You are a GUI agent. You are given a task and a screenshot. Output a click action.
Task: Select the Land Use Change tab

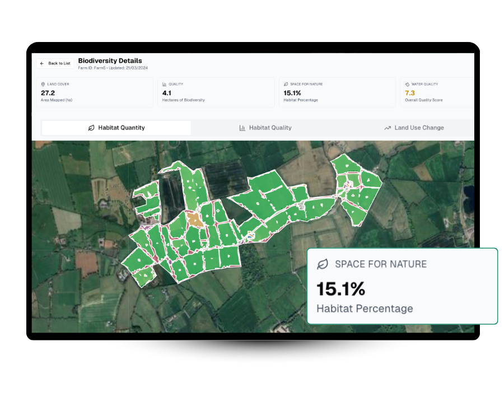pos(413,128)
